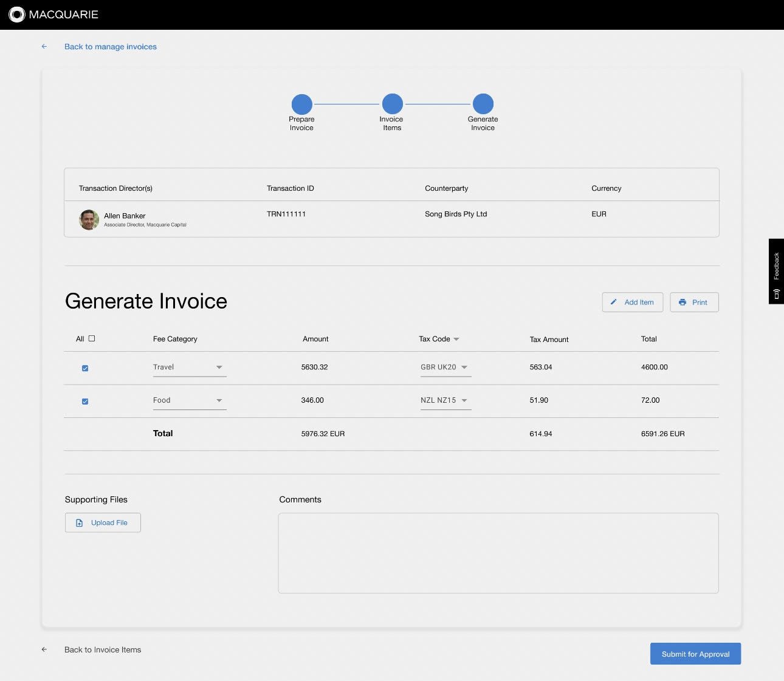
Task: Select Transaction ID value TRN111111
Action: click(286, 214)
